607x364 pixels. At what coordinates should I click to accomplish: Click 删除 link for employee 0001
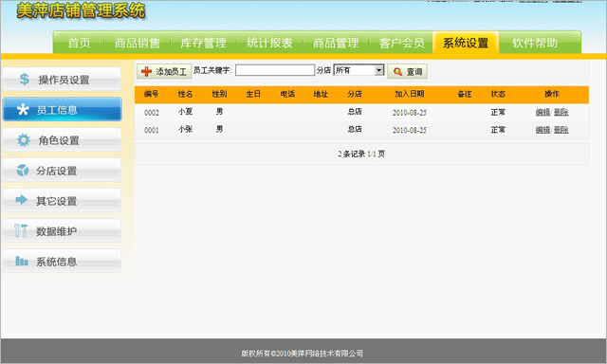click(x=561, y=130)
